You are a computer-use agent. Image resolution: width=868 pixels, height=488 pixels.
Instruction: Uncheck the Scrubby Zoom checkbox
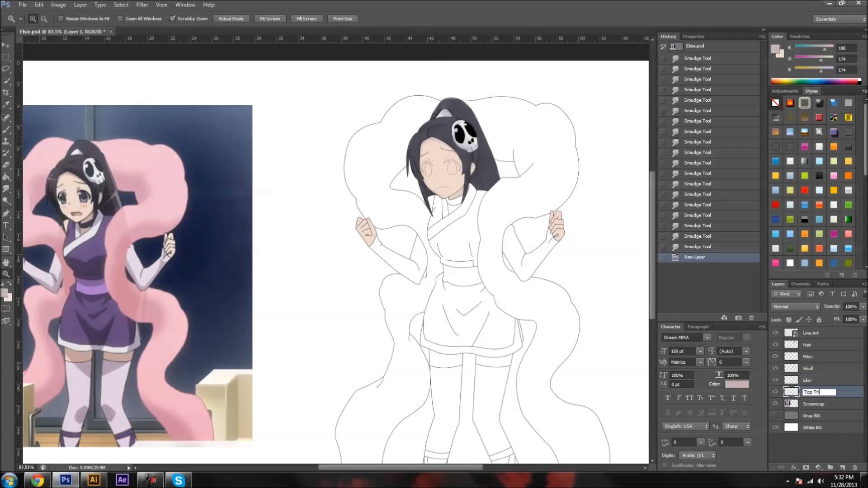click(172, 19)
